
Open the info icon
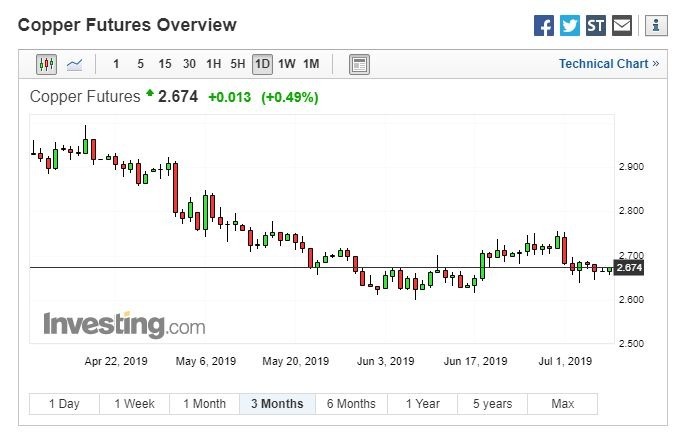656,26
